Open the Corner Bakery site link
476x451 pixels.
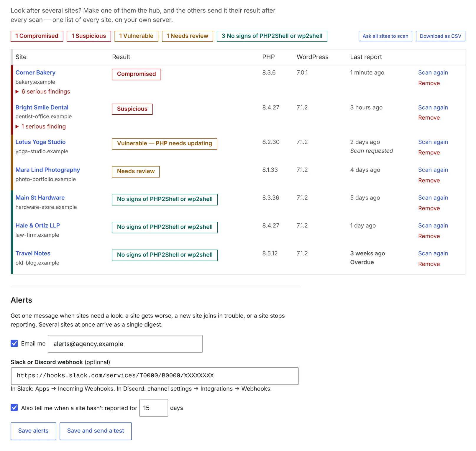(x=35, y=73)
